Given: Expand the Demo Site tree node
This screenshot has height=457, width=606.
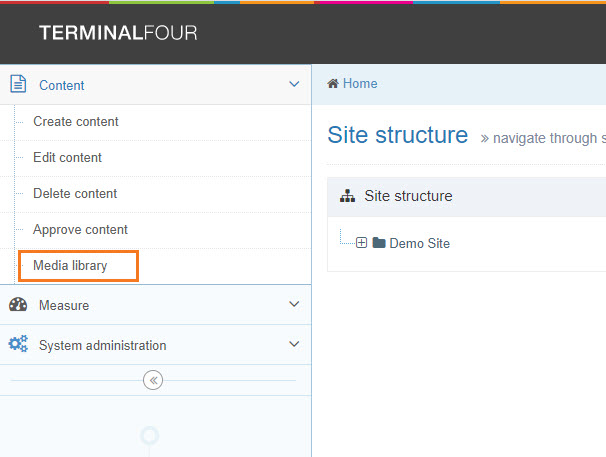Looking at the screenshot, I should click(x=361, y=243).
